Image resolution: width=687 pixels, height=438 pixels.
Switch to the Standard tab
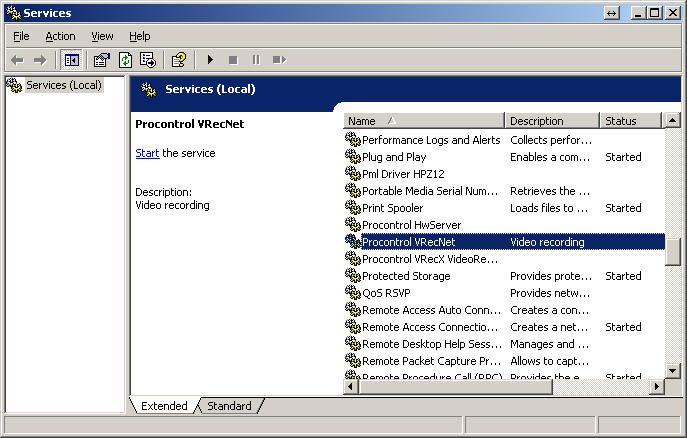point(229,406)
